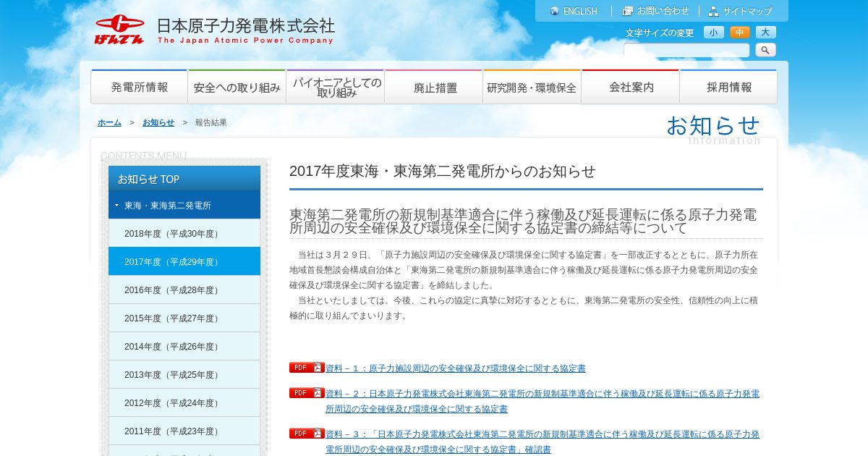Select 2016年度（平成28年度） in sidebar
The height and width of the screenshot is (456, 868).
[184, 290]
